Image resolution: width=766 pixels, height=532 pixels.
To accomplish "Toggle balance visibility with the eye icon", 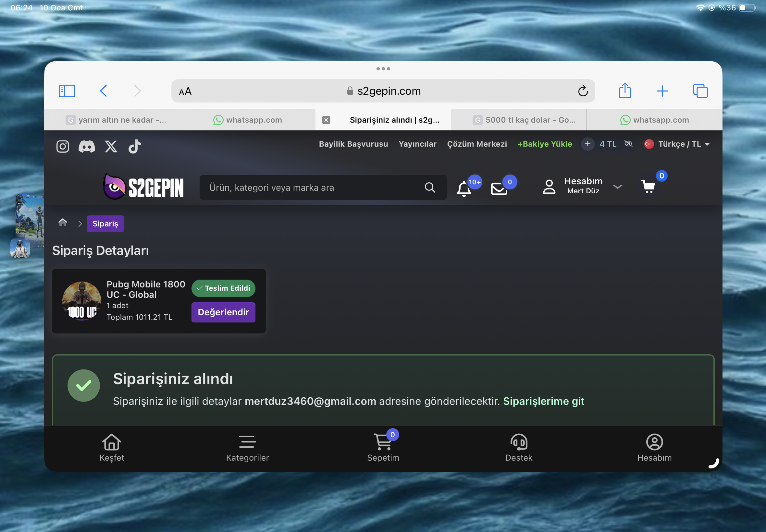I will click(x=628, y=144).
